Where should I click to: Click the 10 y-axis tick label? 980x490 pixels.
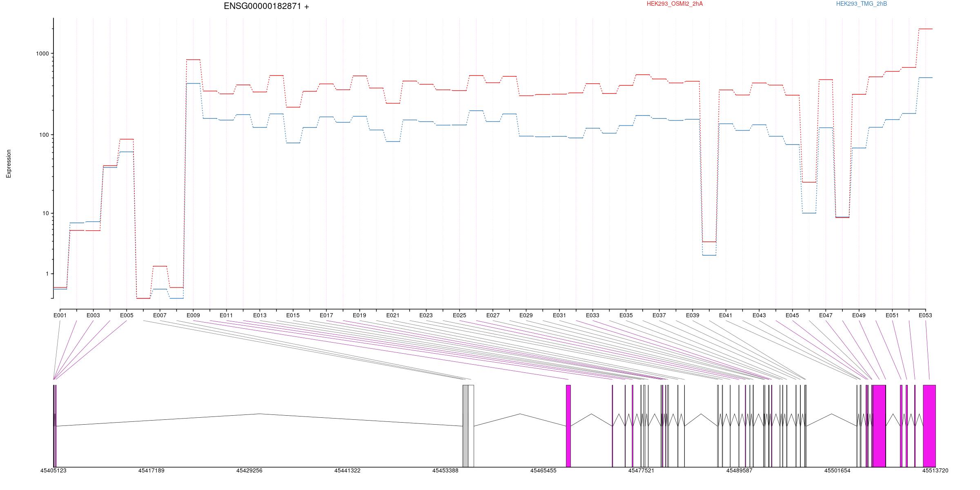coord(45,213)
